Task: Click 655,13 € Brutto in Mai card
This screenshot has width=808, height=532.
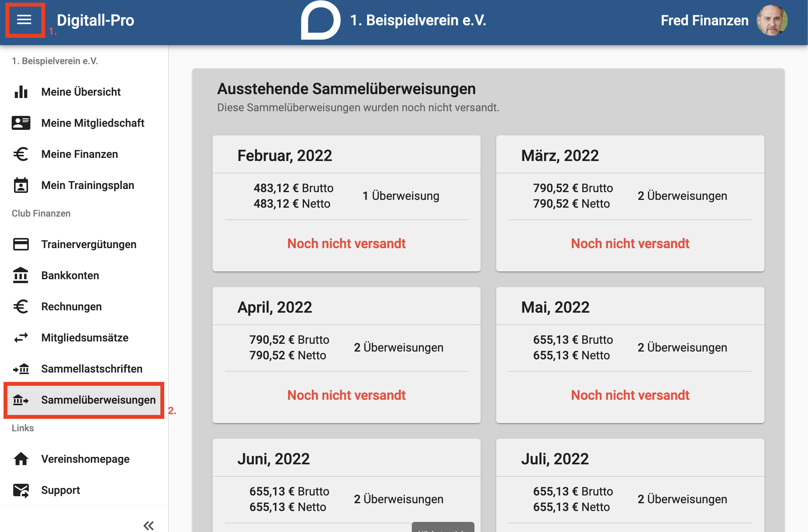Action: point(573,339)
